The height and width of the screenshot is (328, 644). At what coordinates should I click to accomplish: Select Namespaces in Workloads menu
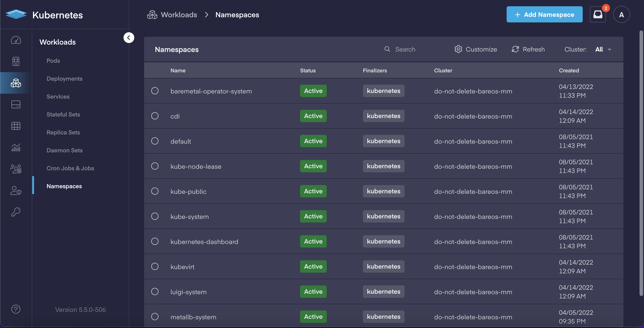click(x=64, y=186)
